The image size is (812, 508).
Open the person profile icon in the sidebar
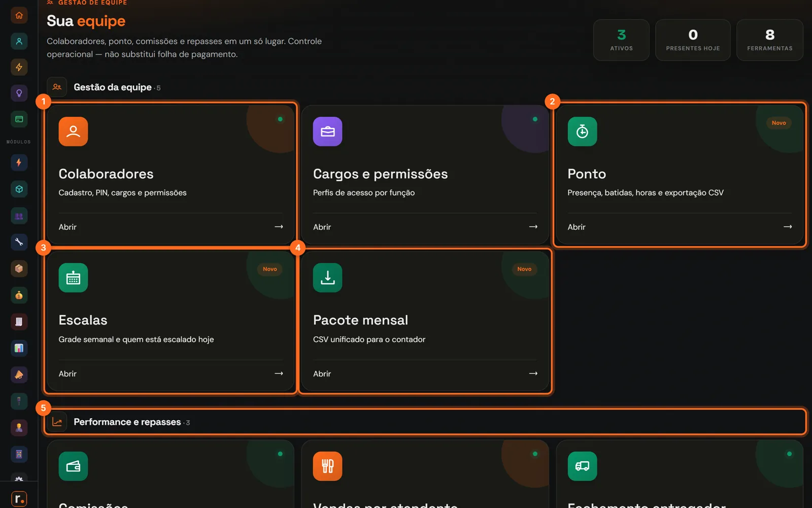tap(19, 41)
